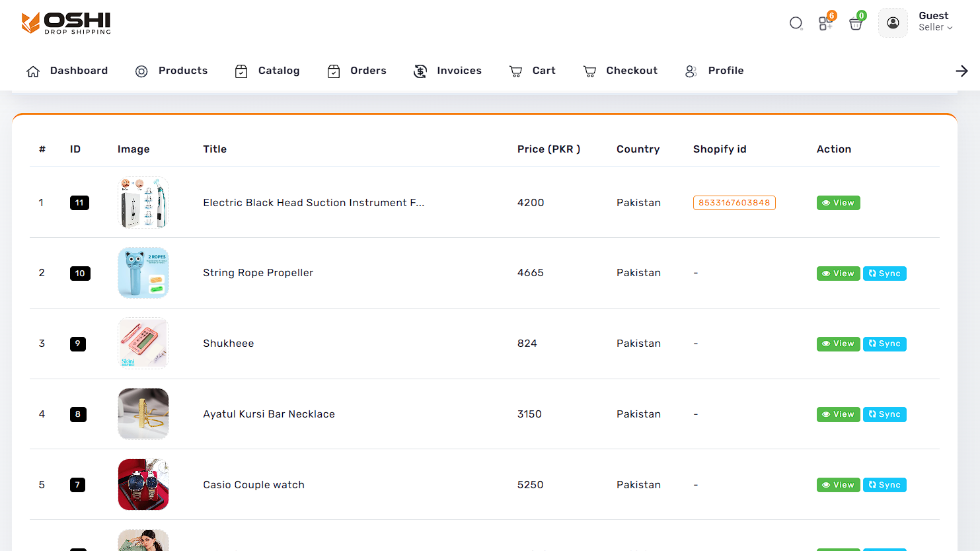Viewport: 980px width, 551px height.
Task: Open the Electric Black Head Suction Instrument thumbnail
Action: (x=143, y=203)
